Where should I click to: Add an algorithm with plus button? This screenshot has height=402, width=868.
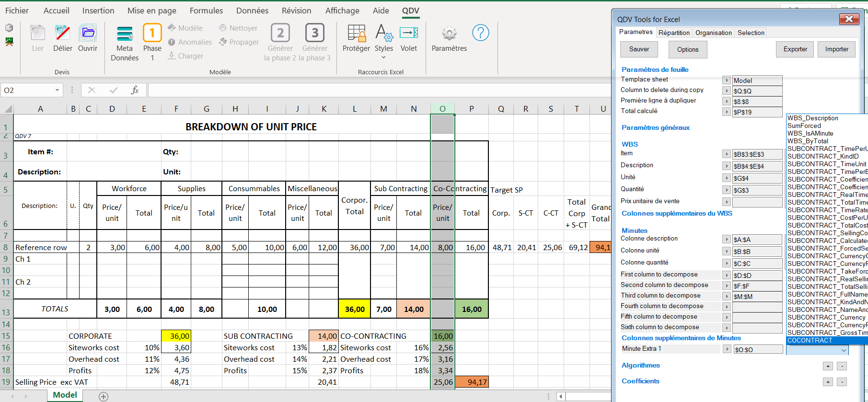[x=828, y=366]
